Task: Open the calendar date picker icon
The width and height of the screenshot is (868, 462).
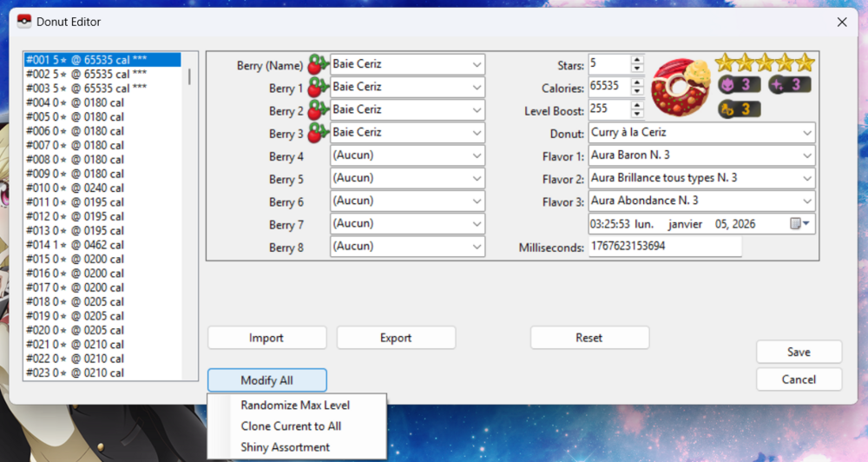Action: pyautogui.click(x=799, y=224)
